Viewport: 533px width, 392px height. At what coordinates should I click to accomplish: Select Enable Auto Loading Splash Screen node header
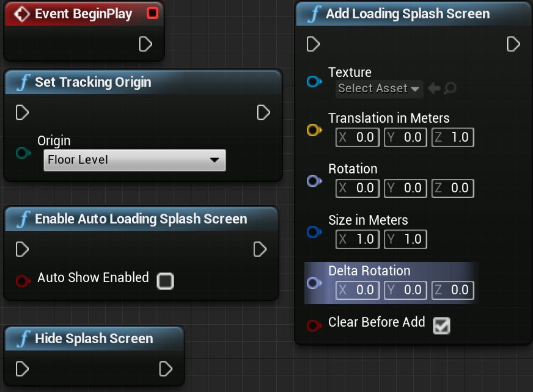tap(141, 219)
